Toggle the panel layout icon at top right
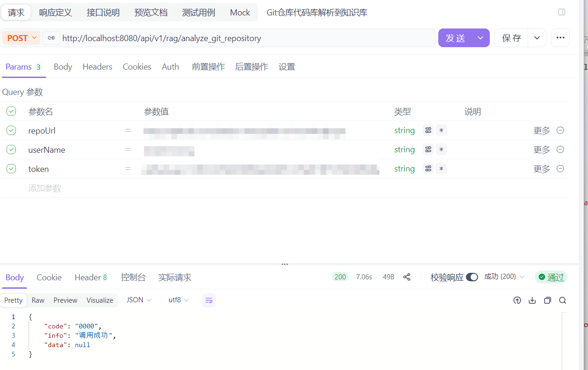Image resolution: width=588 pixels, height=370 pixels. 562,12
